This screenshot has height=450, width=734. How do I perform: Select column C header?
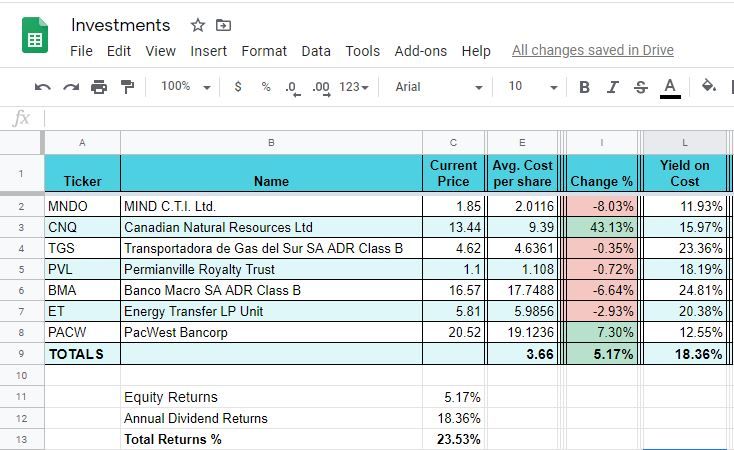pos(453,143)
